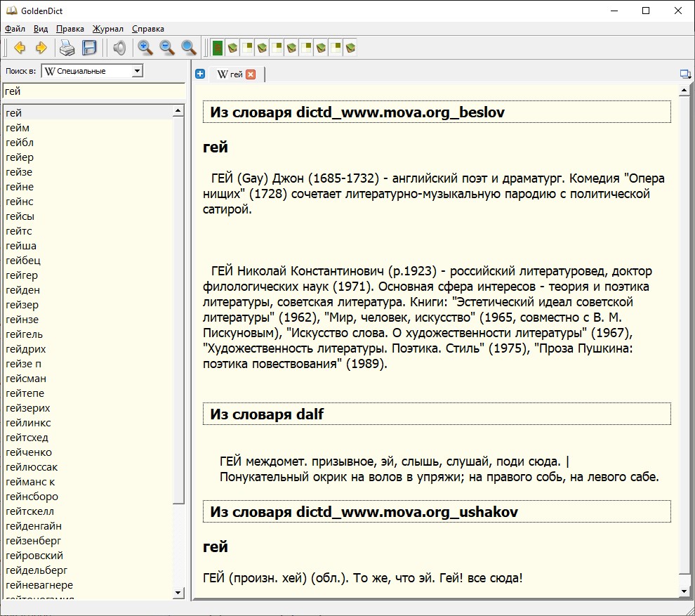
Task: Open the Вид menu
Action: (41, 29)
